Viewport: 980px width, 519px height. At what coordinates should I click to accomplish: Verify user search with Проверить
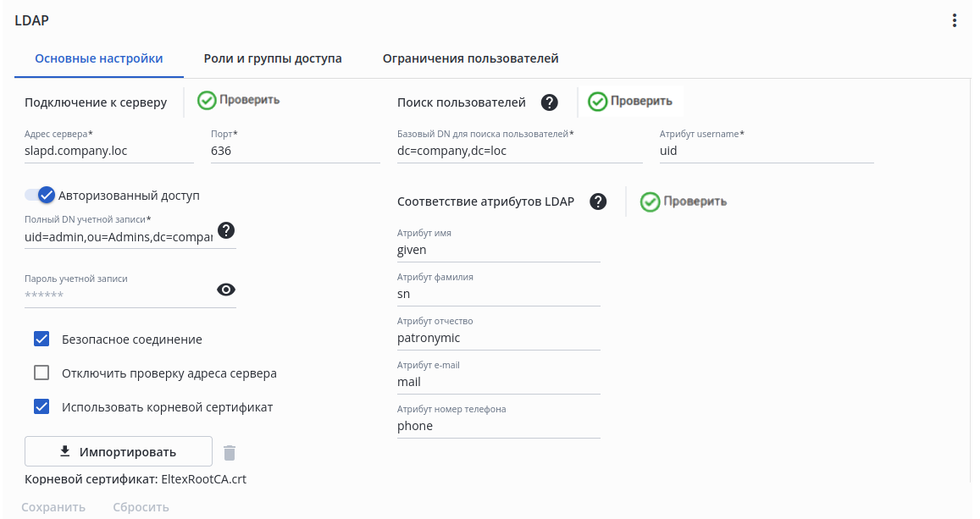tap(630, 102)
